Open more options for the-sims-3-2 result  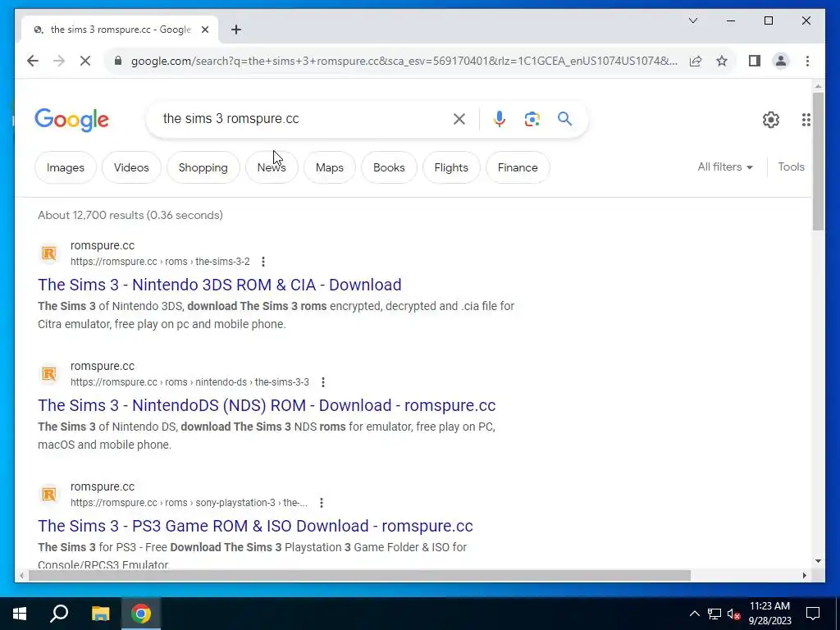(x=263, y=262)
